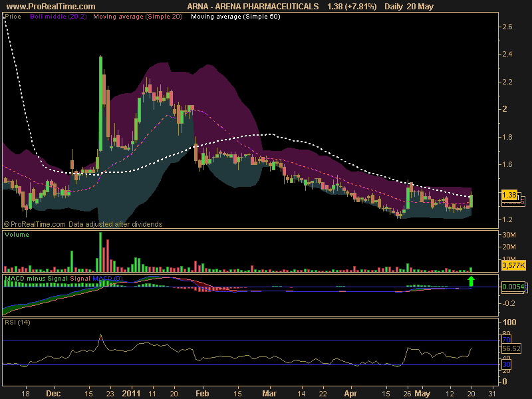Click the tallest green volume bar in December
This screenshot has height=399, width=532.
click(100, 252)
